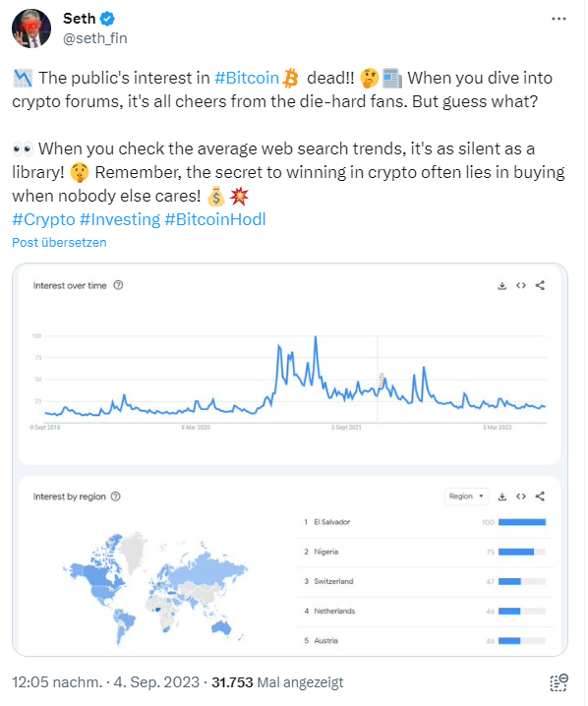The width and height of the screenshot is (588, 706).
Task: Open the #Crypto hashtag
Action: [x=43, y=220]
